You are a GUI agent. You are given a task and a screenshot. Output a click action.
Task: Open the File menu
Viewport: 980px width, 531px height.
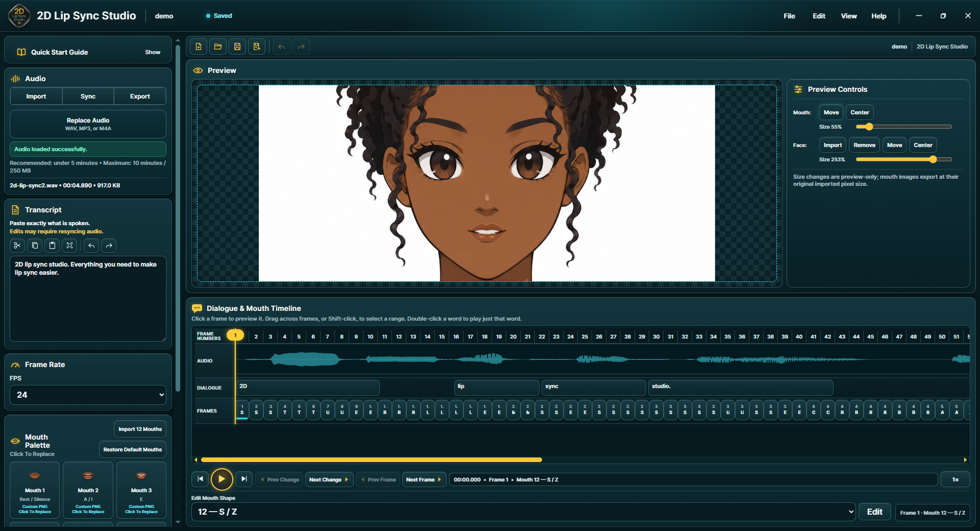(x=789, y=16)
